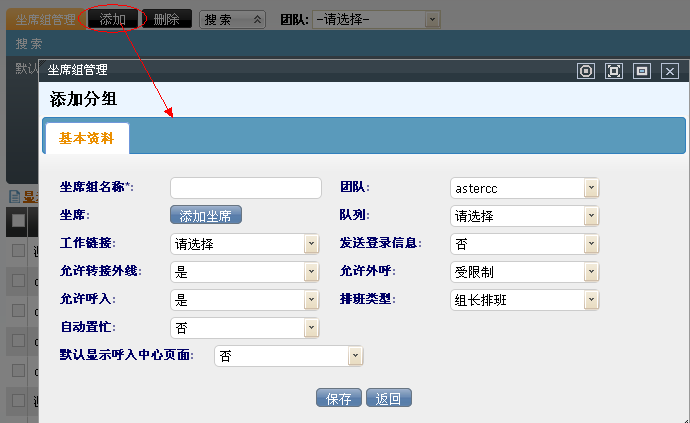Toggle the select-all checkbox in table header
Screen dimensions: 690x423
(x=18, y=220)
